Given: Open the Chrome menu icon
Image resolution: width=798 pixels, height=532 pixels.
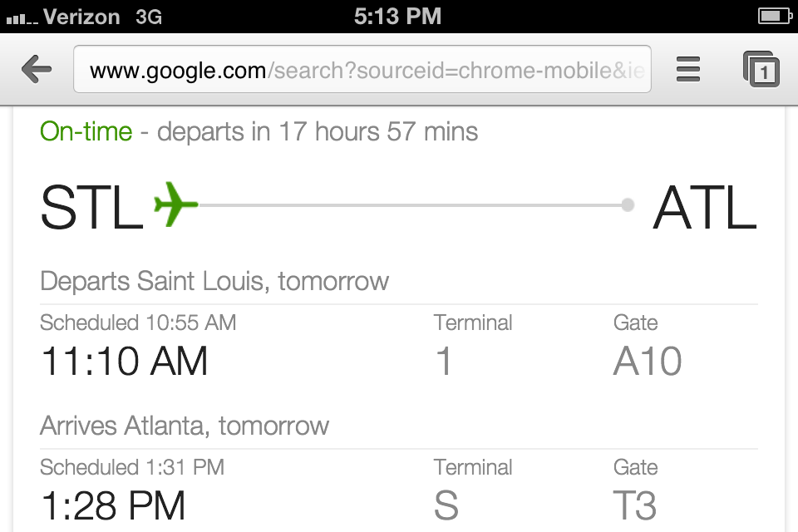Looking at the screenshot, I should click(688, 69).
